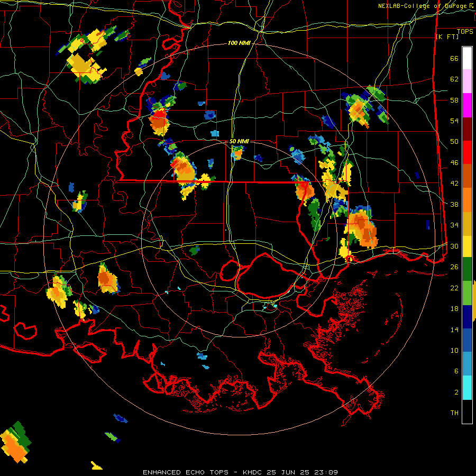The image size is (476, 476).
Task: Click the legend value "22"
Action: click(454, 288)
